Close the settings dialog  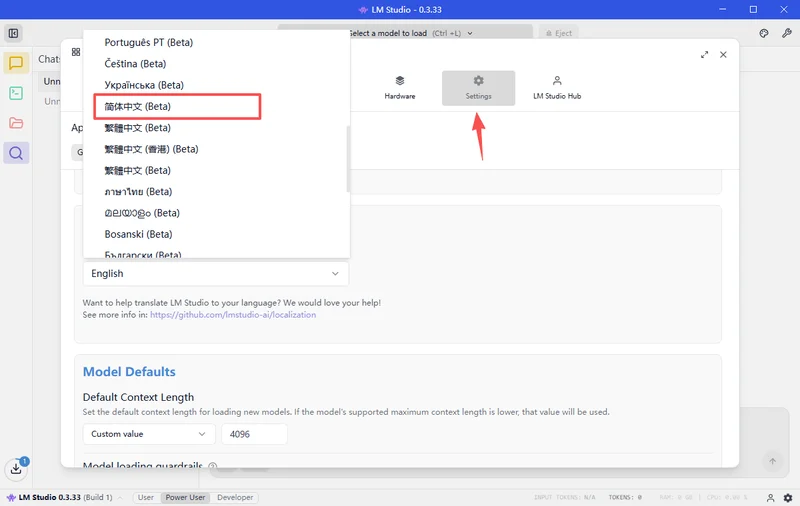(723, 55)
